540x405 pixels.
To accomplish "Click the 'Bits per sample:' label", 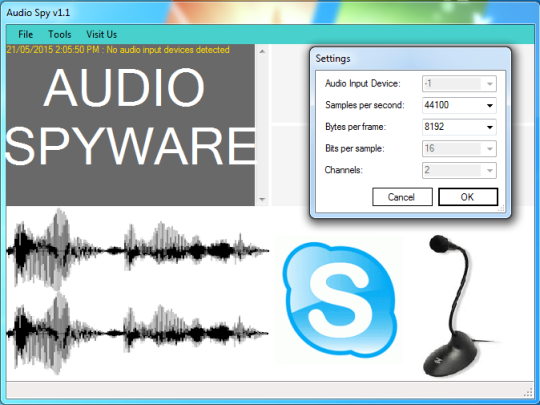I will click(354, 149).
